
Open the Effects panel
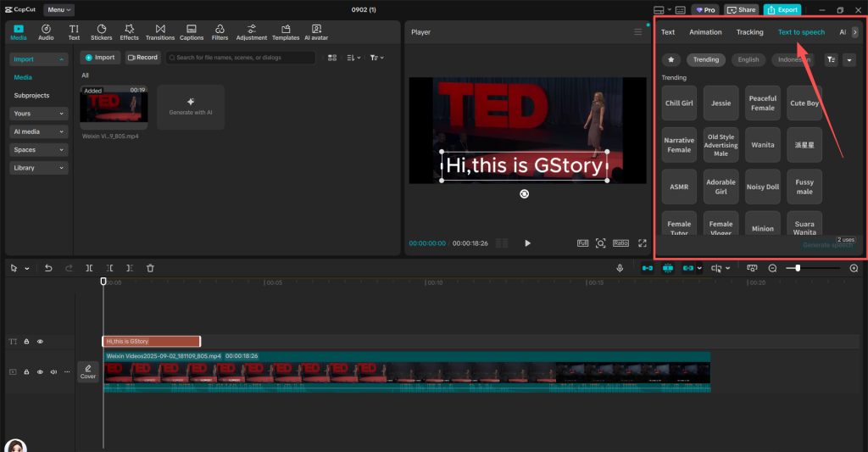pos(129,32)
